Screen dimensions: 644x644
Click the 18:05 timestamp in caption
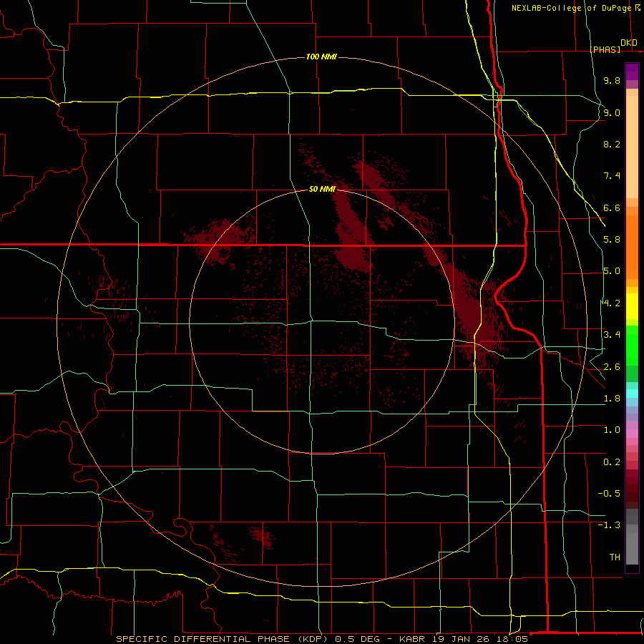[512, 639]
